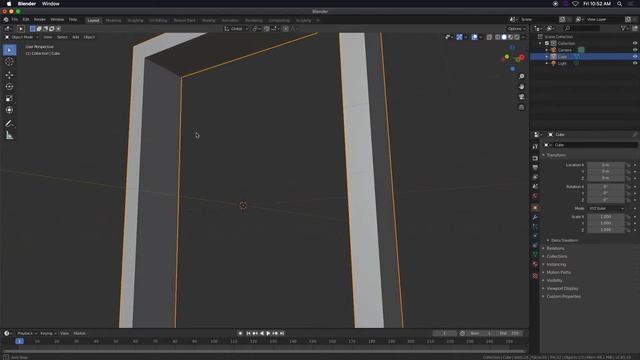Switch to the Sculpting workspace tab

click(x=136, y=20)
